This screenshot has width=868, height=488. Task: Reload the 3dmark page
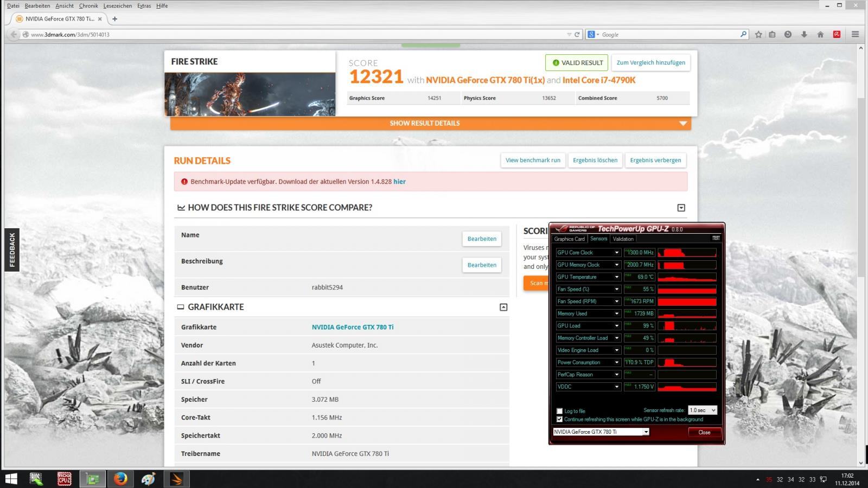[x=577, y=34]
